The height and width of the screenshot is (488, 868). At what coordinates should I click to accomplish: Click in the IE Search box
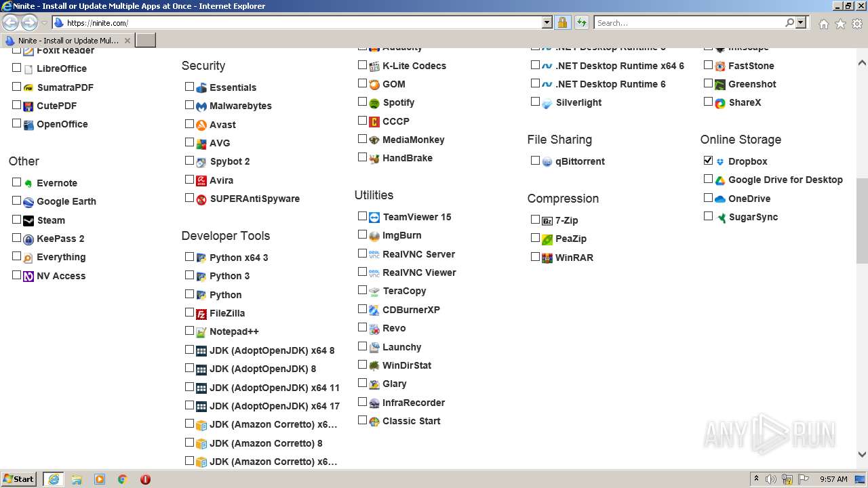click(689, 22)
